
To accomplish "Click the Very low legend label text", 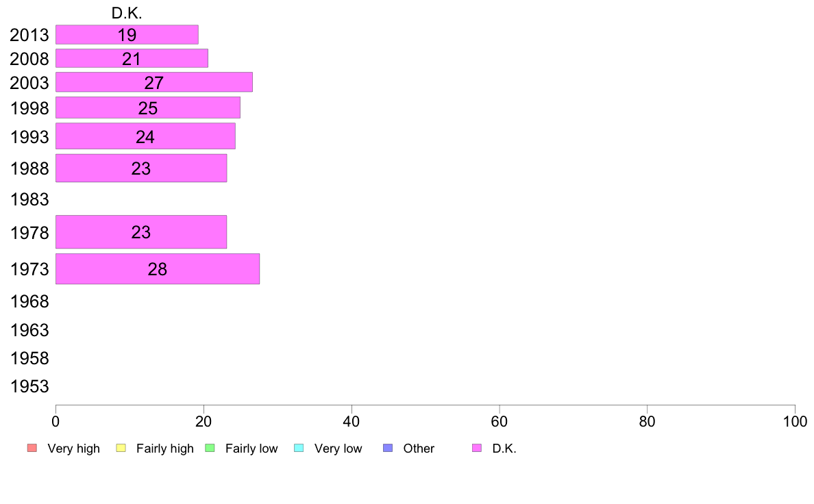I will [x=338, y=449].
